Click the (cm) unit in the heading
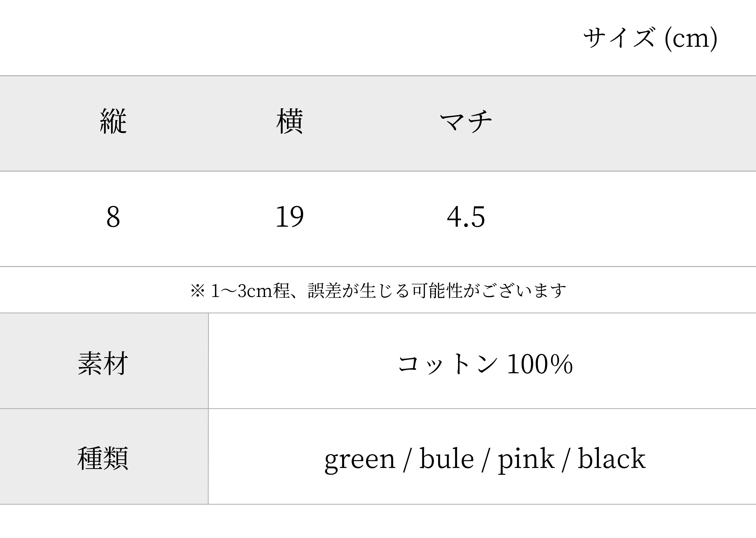This screenshot has height=538, width=756. [x=691, y=38]
